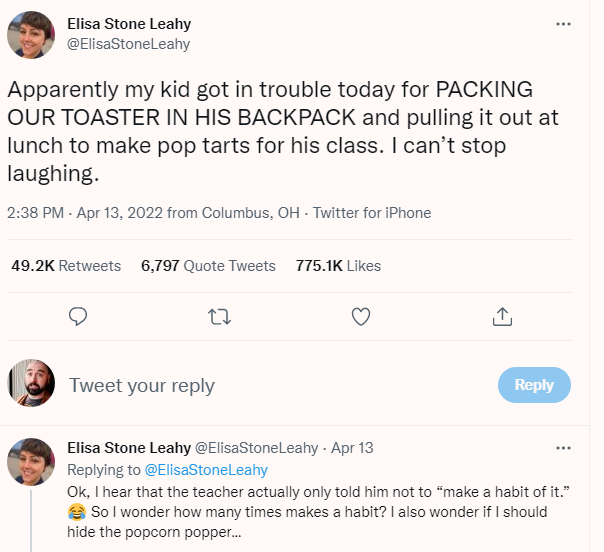
Task: Click the Apr 13 date on reply tweet
Action: [x=352, y=448]
